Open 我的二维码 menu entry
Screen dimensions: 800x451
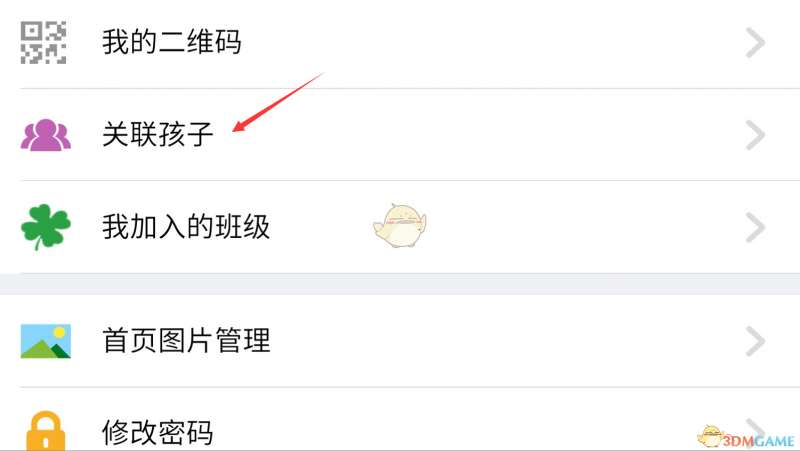pyautogui.click(x=400, y=43)
